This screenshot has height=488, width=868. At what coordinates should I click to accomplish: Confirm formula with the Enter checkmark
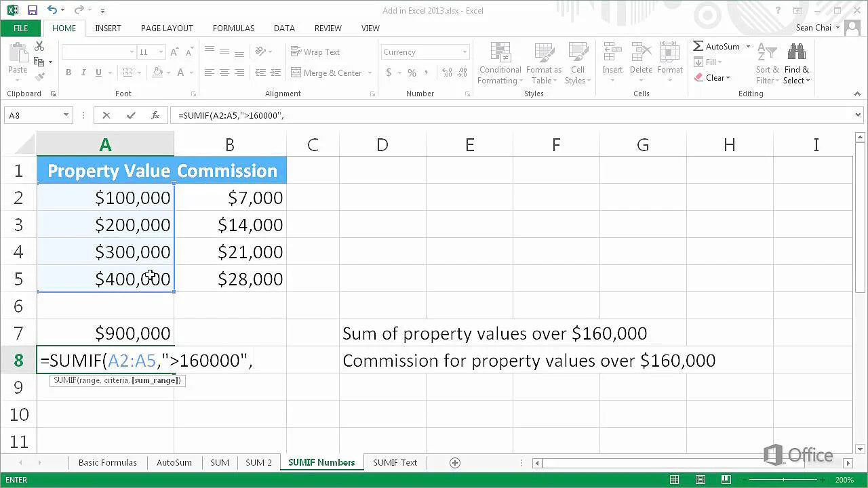[131, 115]
